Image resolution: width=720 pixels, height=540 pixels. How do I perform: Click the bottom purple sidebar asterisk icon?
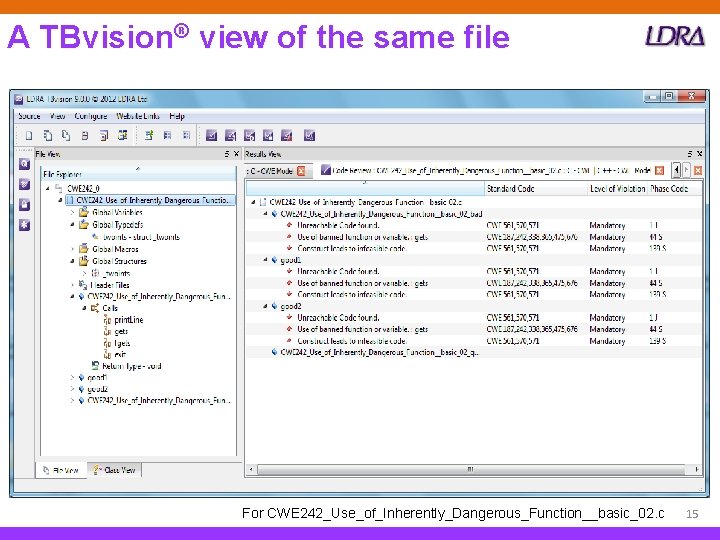(25, 225)
